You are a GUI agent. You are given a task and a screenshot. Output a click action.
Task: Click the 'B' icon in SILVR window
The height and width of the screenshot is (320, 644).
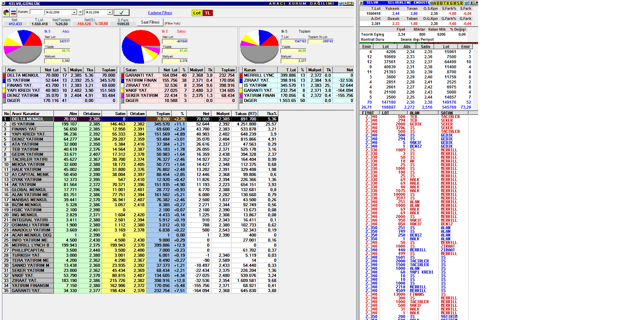(441, 3)
